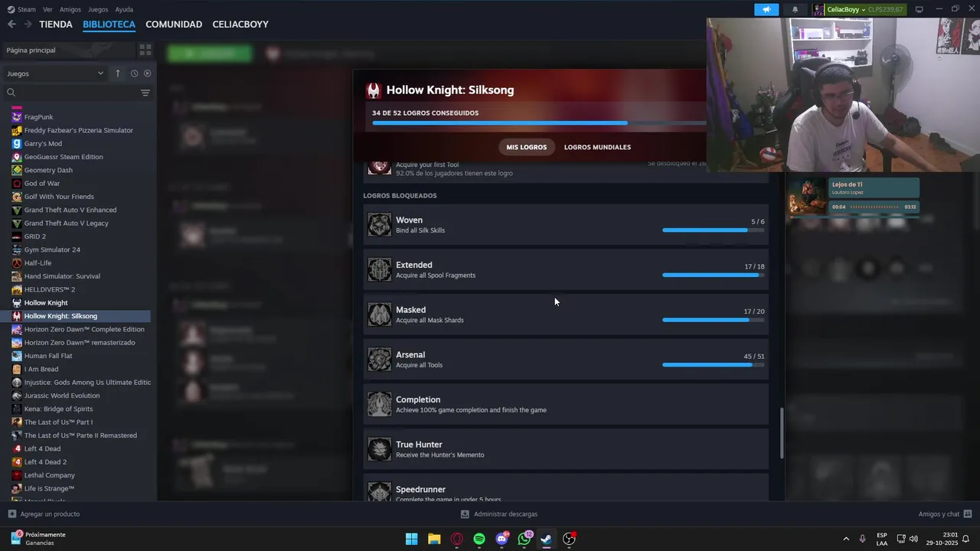Viewport: 980px width, 551px height.
Task: Select HELLDIVERS 2 in the library
Action: pos(49,289)
